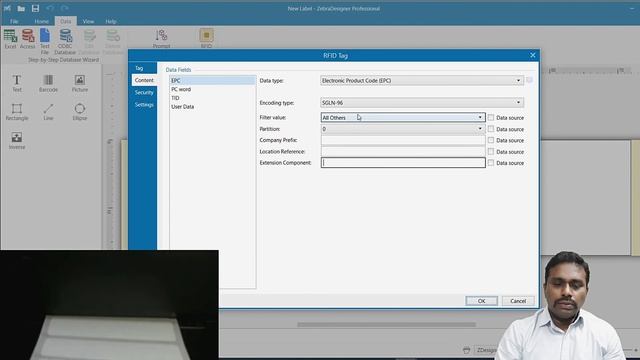The image size is (640, 360).
Task: Click the Redo arrow in title bar
Action: (x=64, y=8)
